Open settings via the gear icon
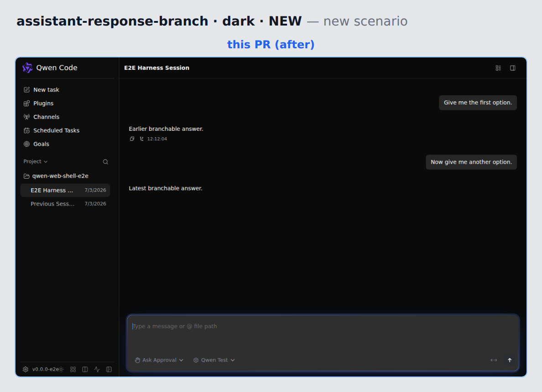The image size is (542, 392). pos(26,369)
